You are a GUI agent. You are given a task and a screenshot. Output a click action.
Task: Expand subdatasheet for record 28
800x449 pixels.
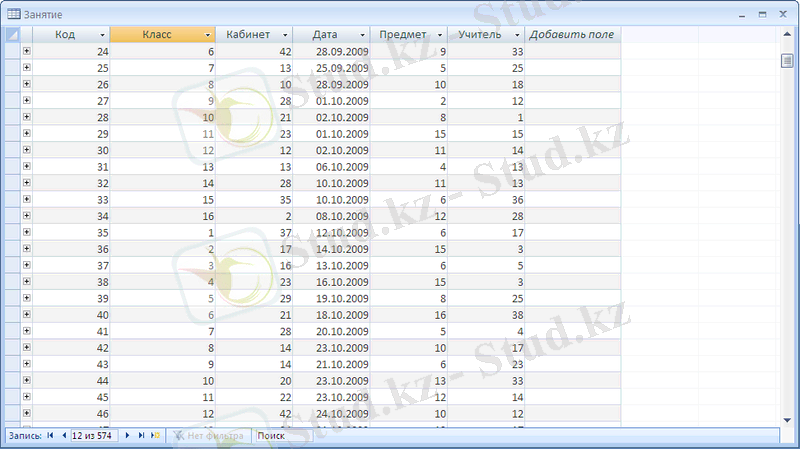(x=27, y=117)
